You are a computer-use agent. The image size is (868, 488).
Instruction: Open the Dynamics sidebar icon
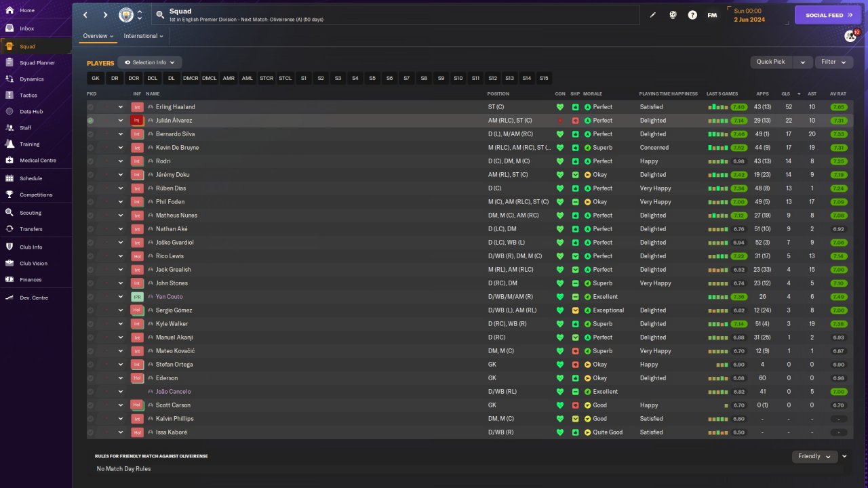point(9,79)
